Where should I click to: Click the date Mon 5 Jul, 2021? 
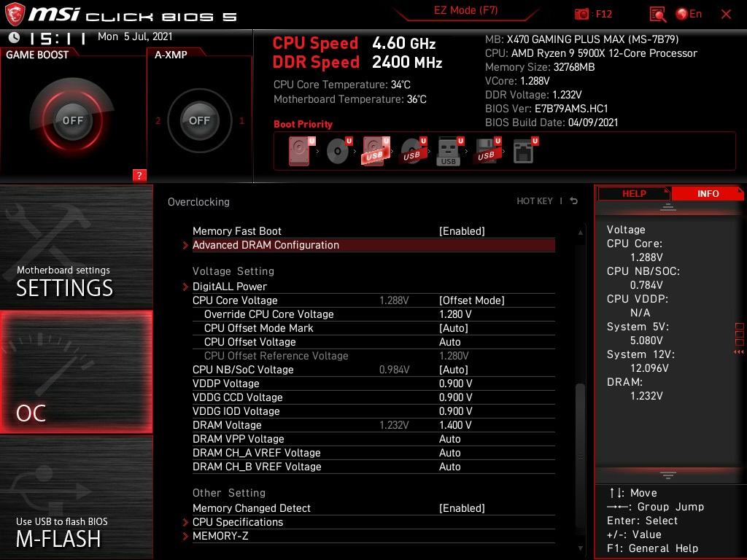click(135, 36)
